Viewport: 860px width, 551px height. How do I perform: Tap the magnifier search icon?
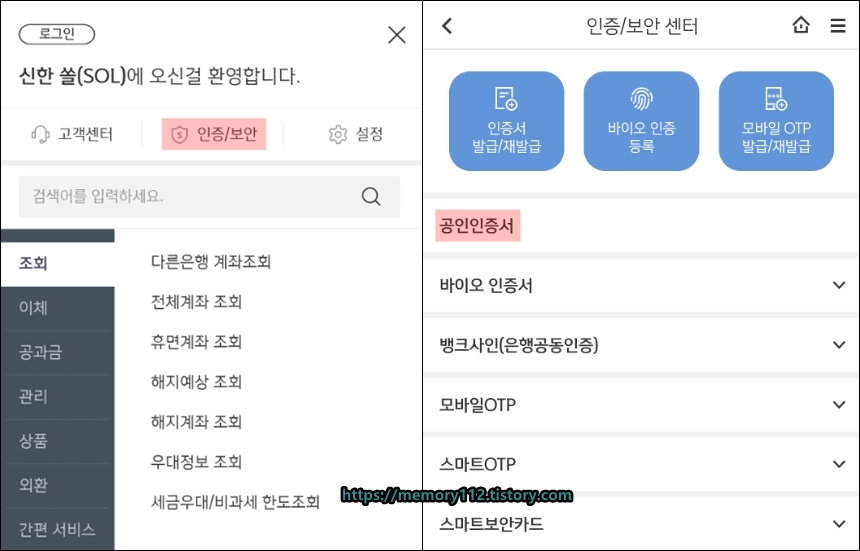371,196
